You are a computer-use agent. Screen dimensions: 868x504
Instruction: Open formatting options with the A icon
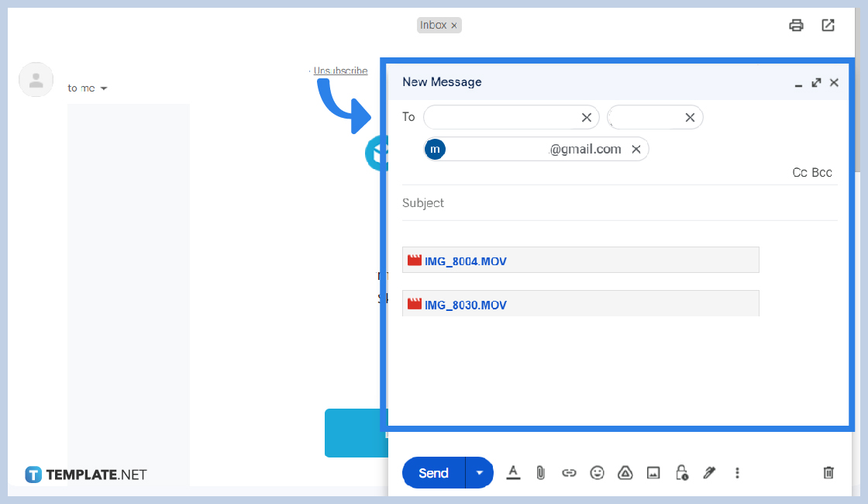click(513, 472)
